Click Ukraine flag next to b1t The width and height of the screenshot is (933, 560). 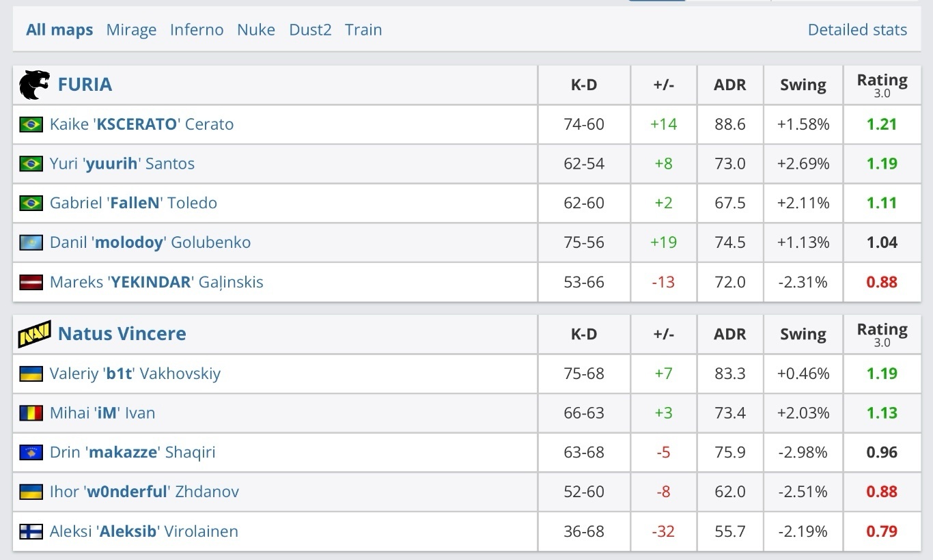coord(31,374)
